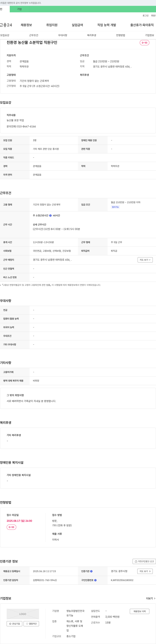156x644 pixels.
Task: Click the 고용24 logo
Action: click(6, 25)
